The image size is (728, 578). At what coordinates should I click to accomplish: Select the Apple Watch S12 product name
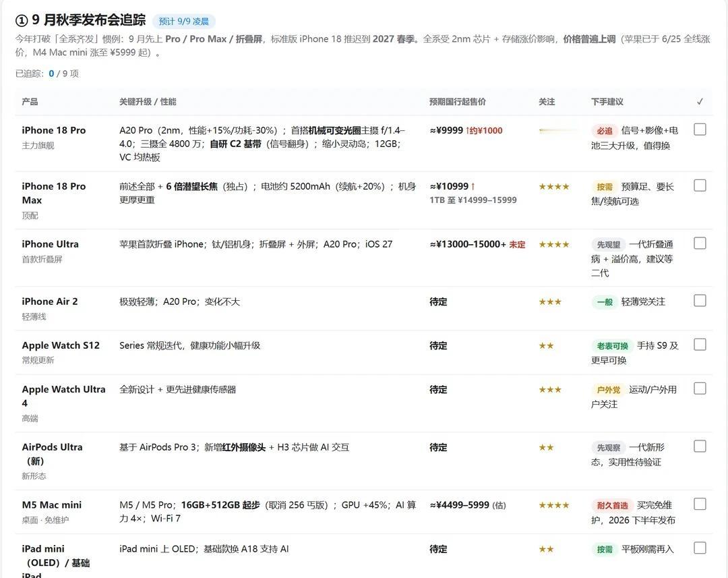point(61,345)
